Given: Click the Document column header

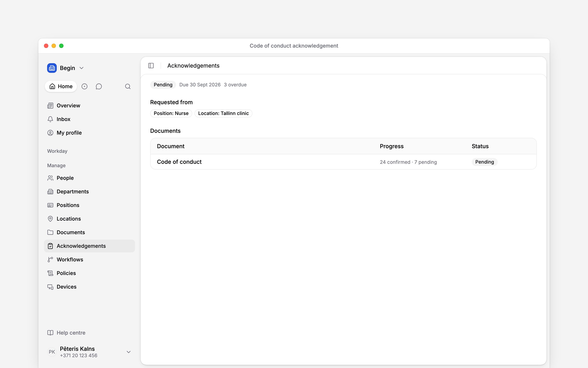Looking at the screenshot, I should (x=171, y=146).
